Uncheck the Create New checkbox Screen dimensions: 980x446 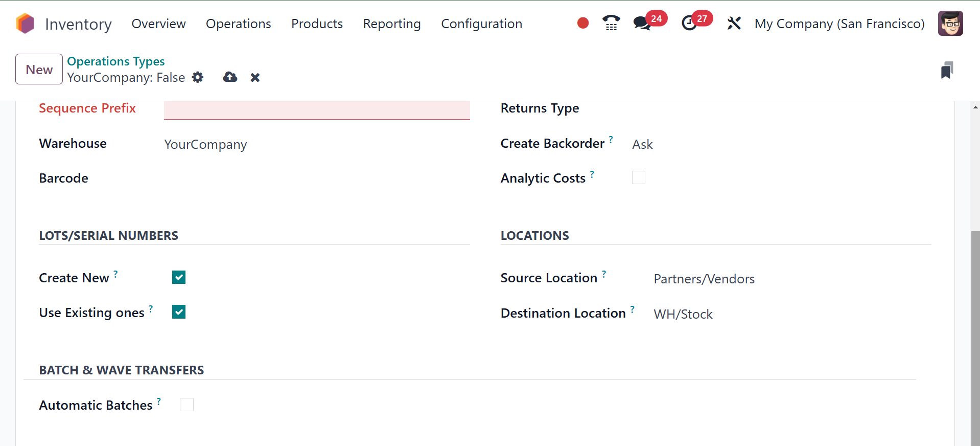pos(179,277)
